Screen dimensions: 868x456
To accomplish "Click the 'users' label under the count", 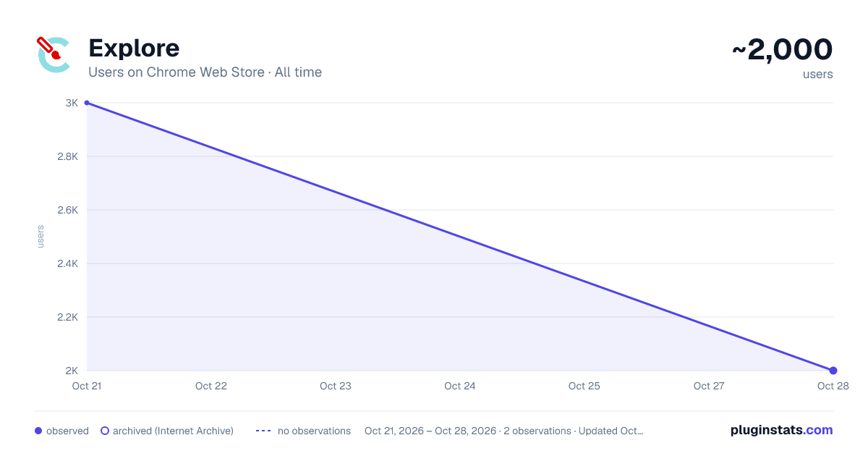I will point(818,74).
